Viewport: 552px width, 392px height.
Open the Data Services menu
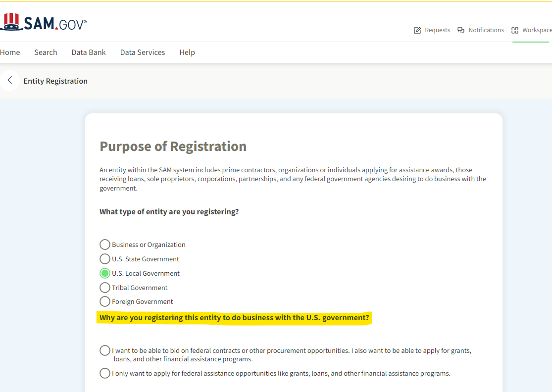[143, 52]
